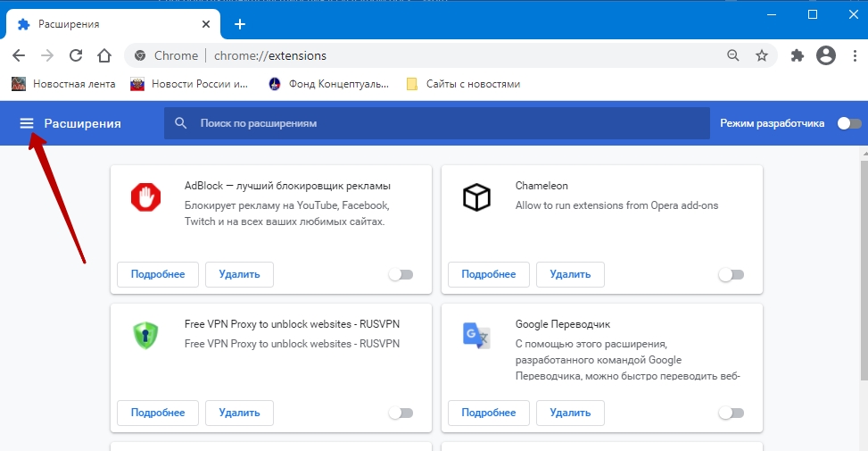Click Удалить for Chameleon extension

click(x=571, y=274)
